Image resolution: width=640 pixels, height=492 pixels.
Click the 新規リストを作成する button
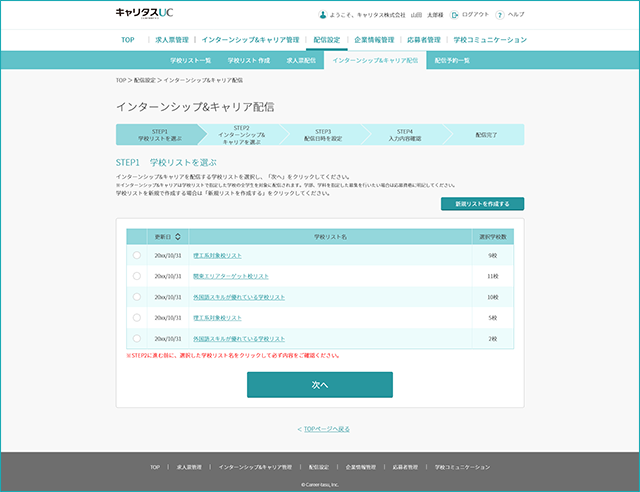[482, 204]
